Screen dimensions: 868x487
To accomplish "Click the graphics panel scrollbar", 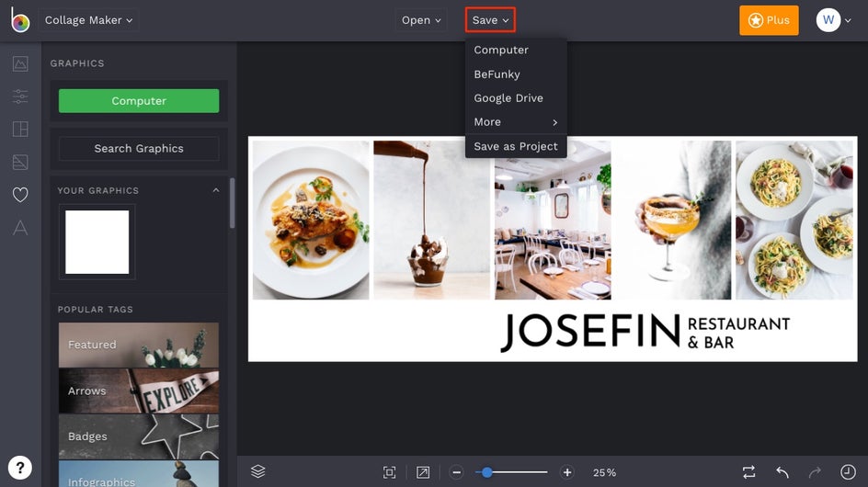I will click(232, 203).
